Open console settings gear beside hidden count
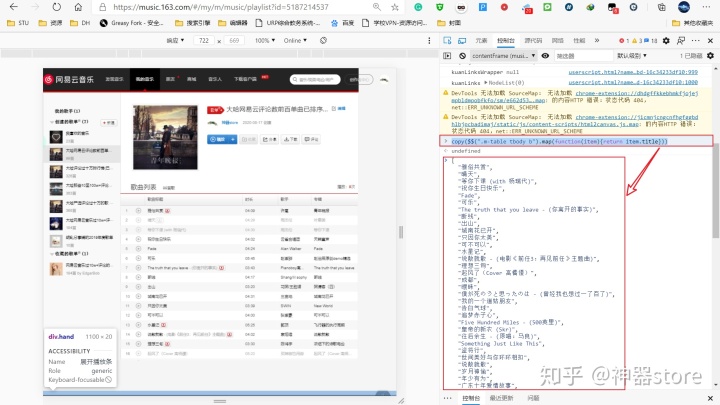 click(710, 56)
